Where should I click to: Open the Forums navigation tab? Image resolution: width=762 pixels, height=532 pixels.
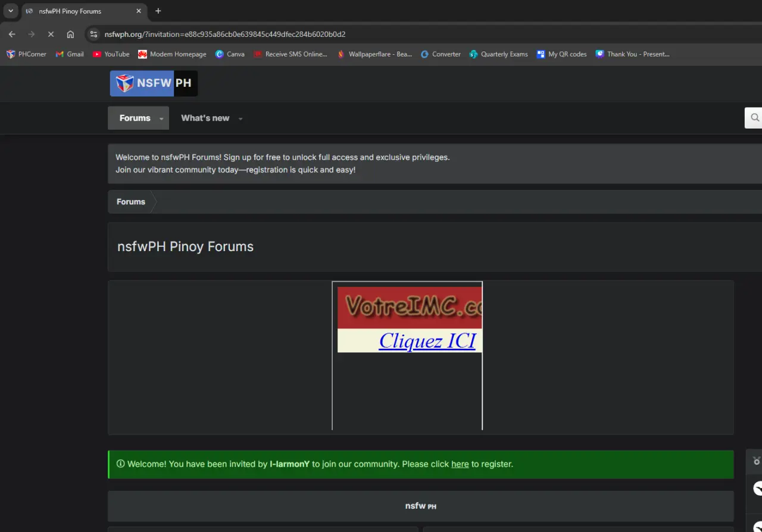(135, 118)
